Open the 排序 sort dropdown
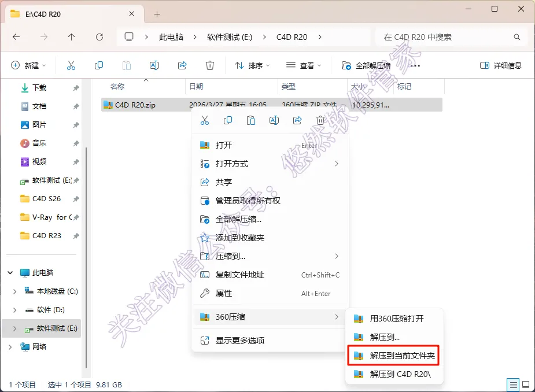 pos(252,65)
